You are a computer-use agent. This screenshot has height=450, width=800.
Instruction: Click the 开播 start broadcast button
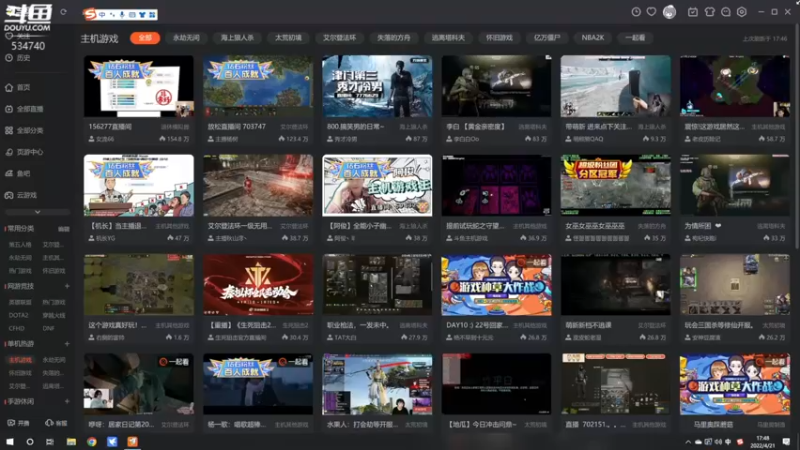18,423
